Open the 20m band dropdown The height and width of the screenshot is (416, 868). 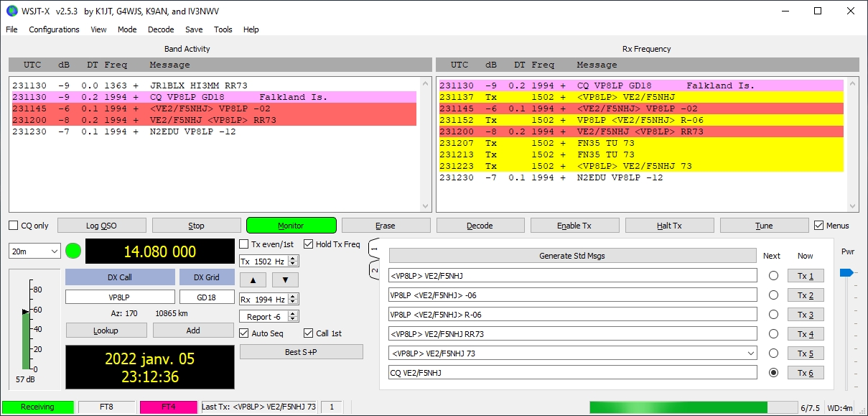coord(34,251)
